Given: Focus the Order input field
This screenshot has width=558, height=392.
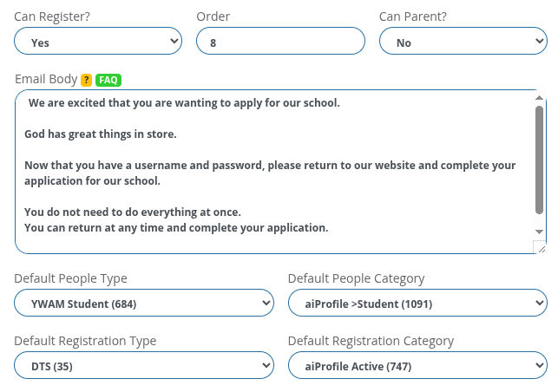Looking at the screenshot, I should click(x=280, y=41).
